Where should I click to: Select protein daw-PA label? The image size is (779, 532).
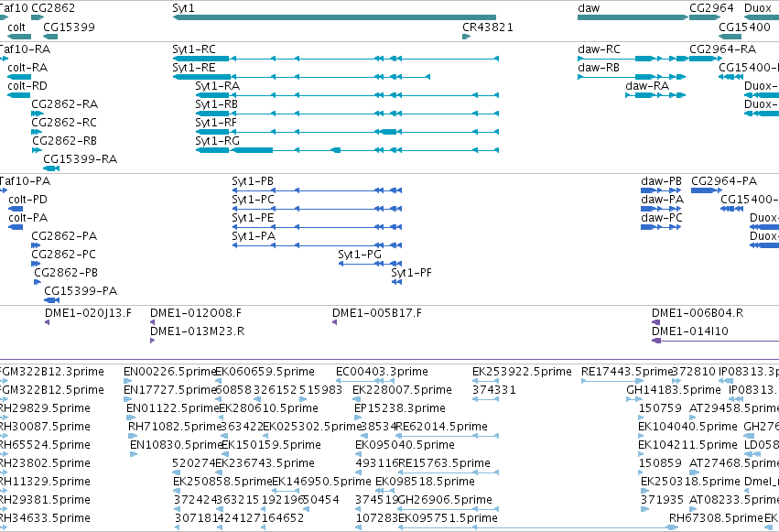(662, 200)
